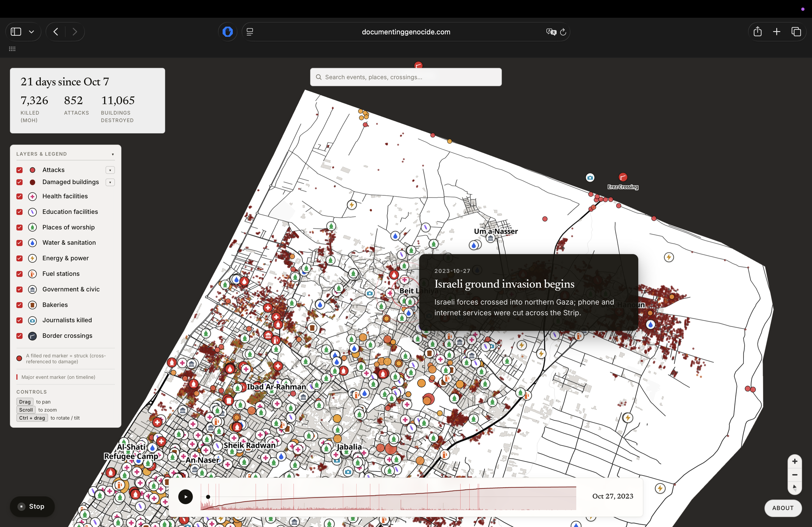Open the Share menu
Screen dimensions: 812x527
pyautogui.click(x=757, y=32)
